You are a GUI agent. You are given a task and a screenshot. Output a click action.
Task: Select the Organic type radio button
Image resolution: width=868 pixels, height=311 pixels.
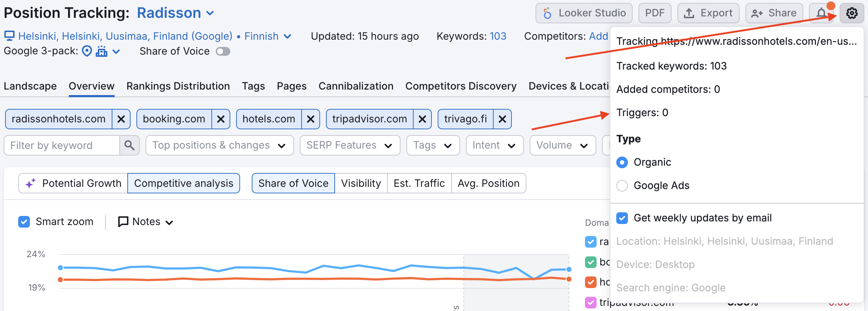coord(622,162)
